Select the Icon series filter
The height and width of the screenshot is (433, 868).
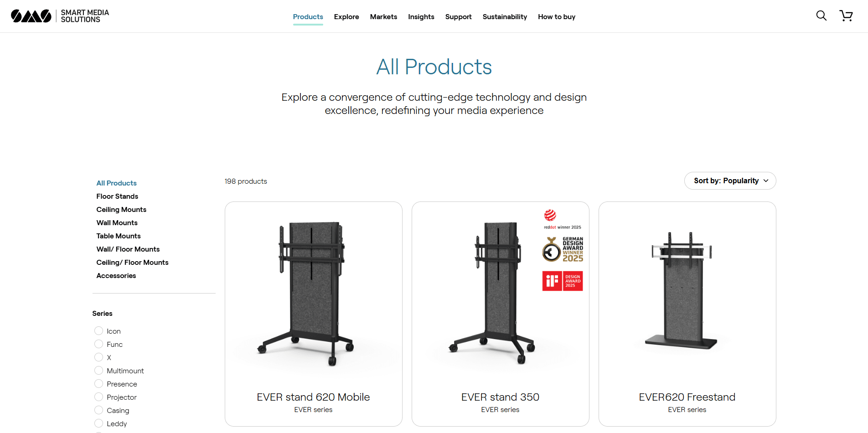[98, 331]
